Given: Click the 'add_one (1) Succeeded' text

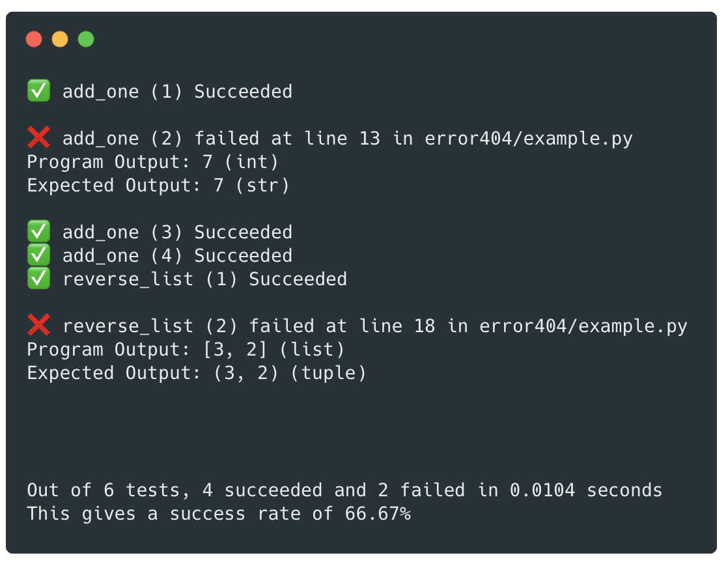Looking at the screenshot, I should coord(177,92).
